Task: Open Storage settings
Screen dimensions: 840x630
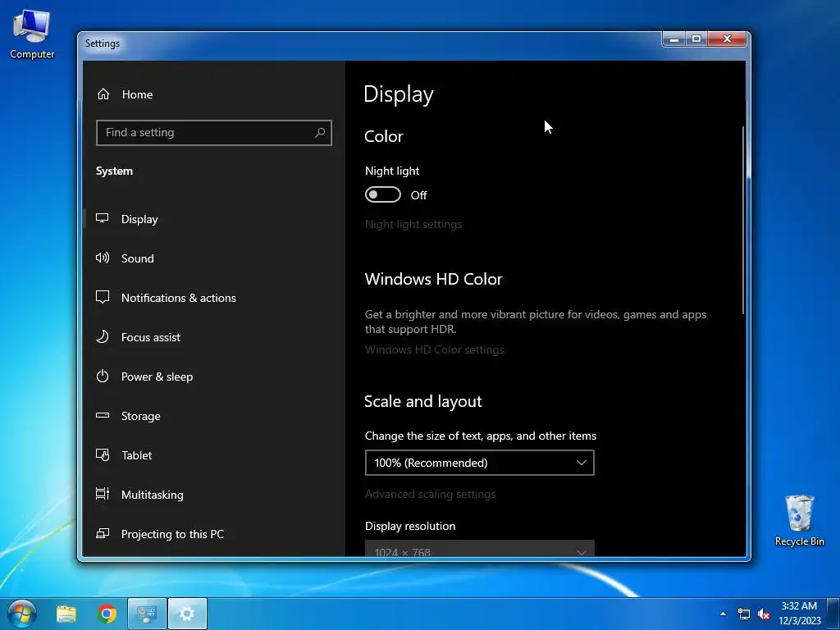Action: pyautogui.click(x=214, y=416)
